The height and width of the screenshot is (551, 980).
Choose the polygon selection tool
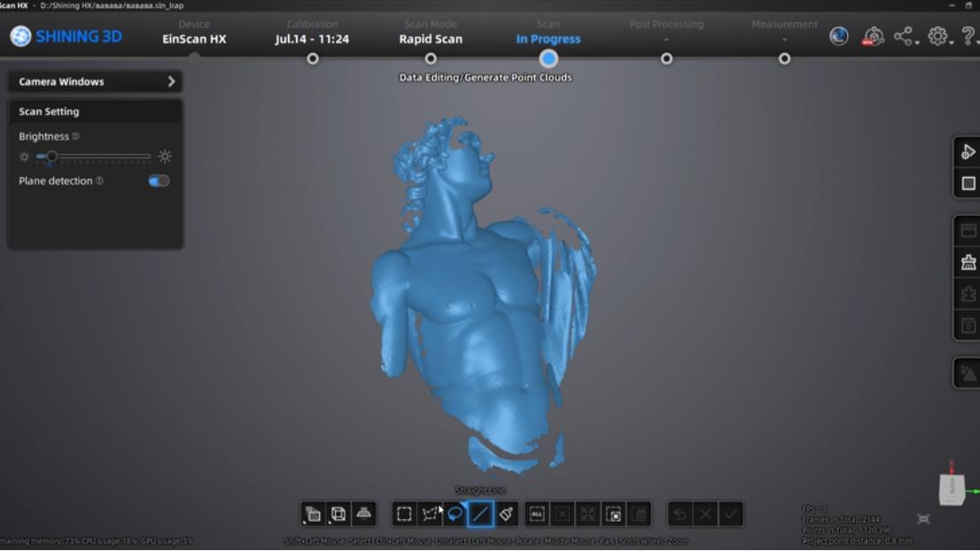[430, 514]
